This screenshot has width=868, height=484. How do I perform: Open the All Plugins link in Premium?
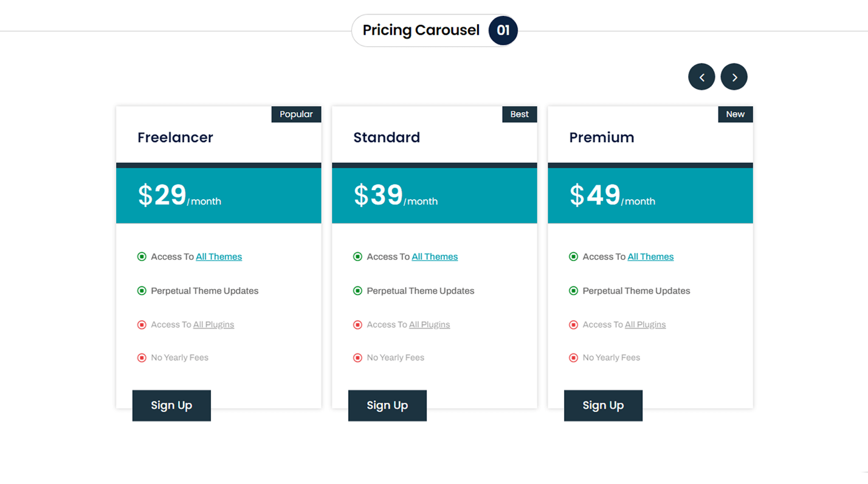click(x=645, y=325)
